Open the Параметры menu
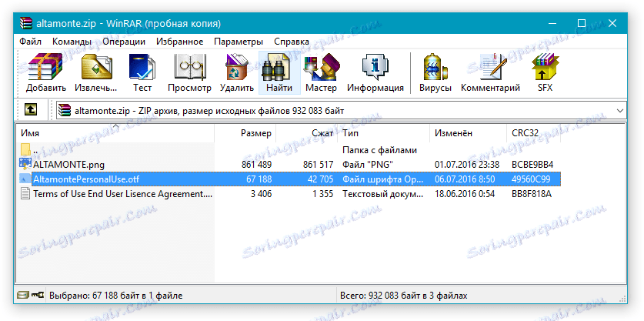 (239, 42)
